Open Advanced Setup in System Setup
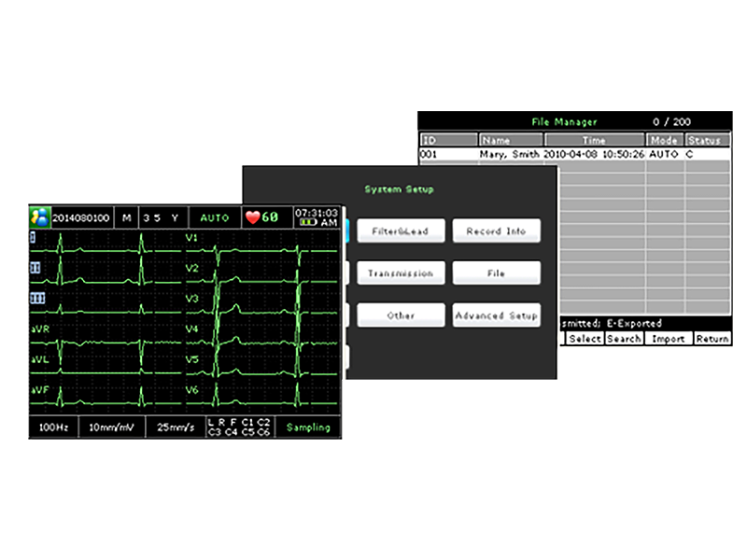 [x=496, y=315]
